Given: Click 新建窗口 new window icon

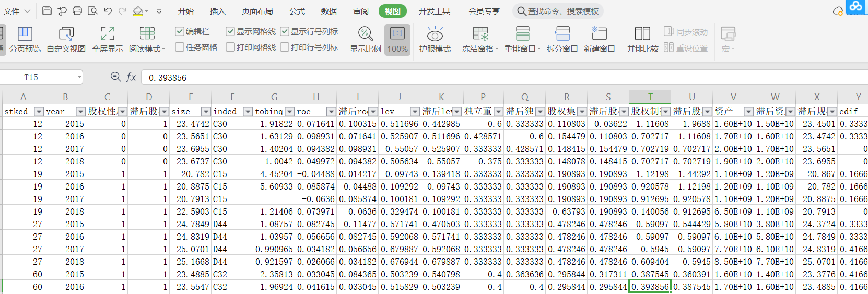Looking at the screenshot, I should pyautogui.click(x=599, y=40).
